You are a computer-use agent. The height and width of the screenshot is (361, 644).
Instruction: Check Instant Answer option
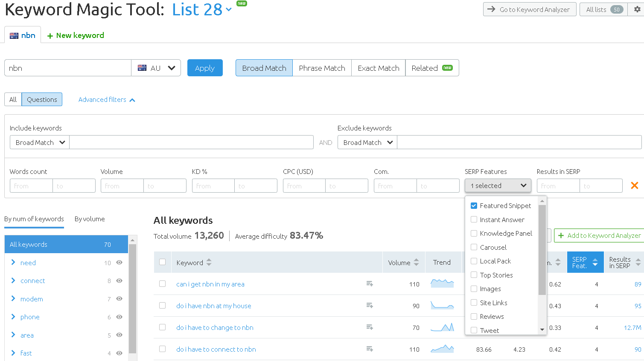(x=474, y=219)
